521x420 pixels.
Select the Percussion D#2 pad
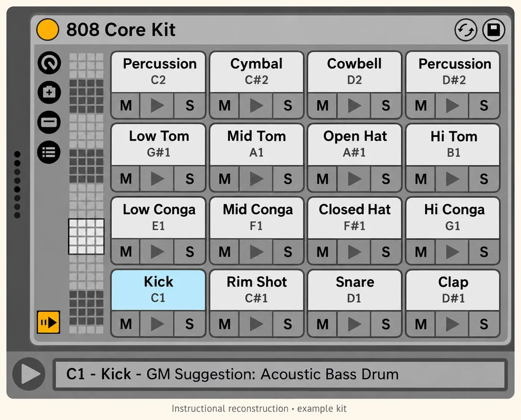(x=453, y=72)
